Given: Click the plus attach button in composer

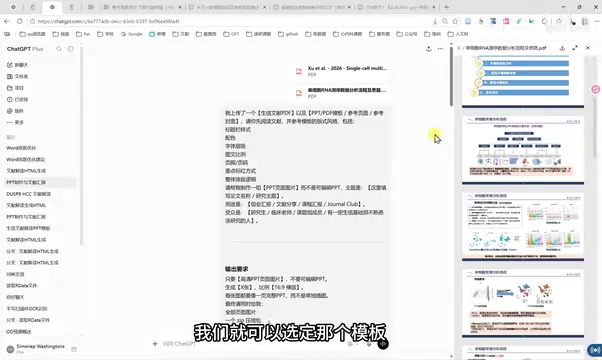Looking at the screenshot, I should 155,343.
